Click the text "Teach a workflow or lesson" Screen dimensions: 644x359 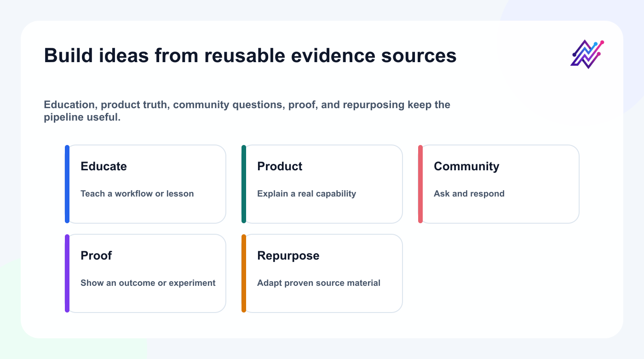click(x=137, y=194)
